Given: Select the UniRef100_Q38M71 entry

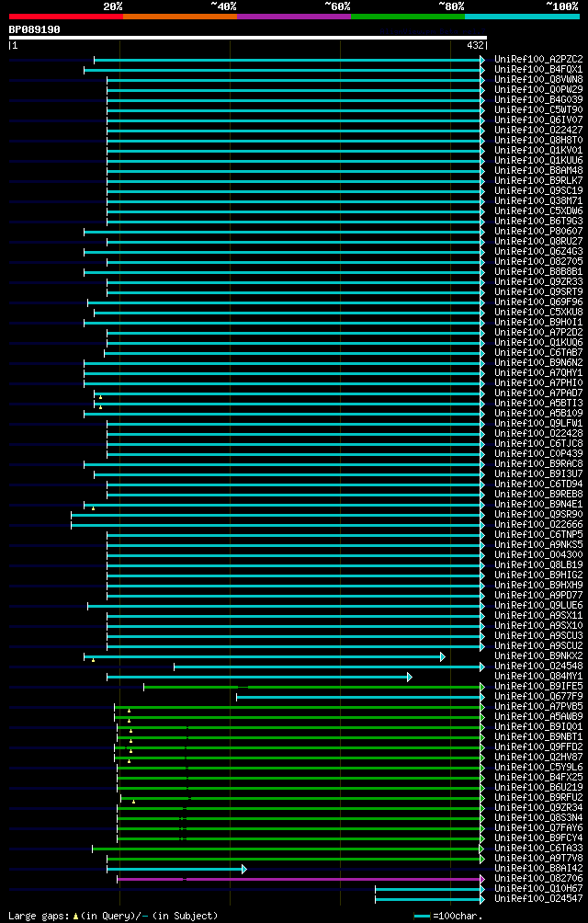Looking at the screenshot, I should [x=538, y=201].
